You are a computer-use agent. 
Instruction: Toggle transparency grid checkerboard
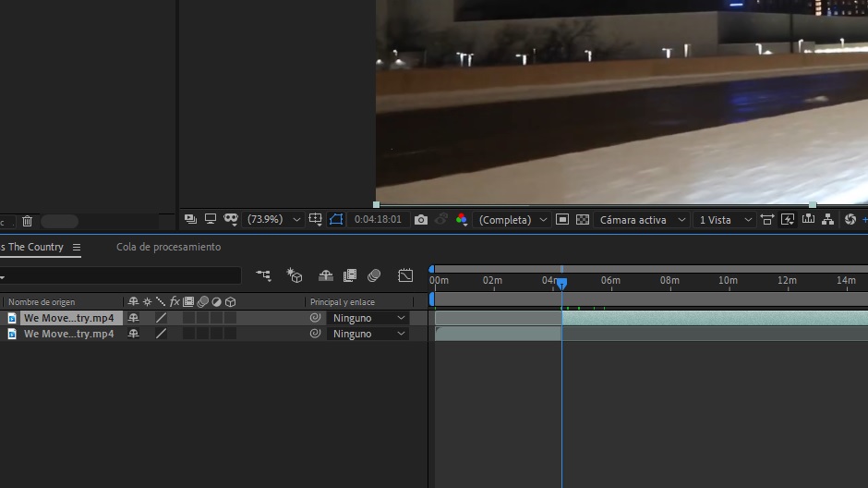[583, 219]
